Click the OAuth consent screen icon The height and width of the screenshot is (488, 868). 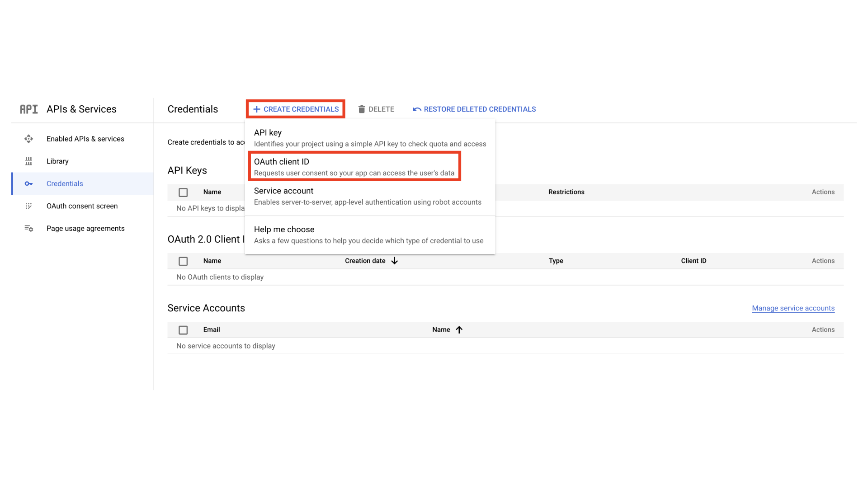pyautogui.click(x=28, y=206)
